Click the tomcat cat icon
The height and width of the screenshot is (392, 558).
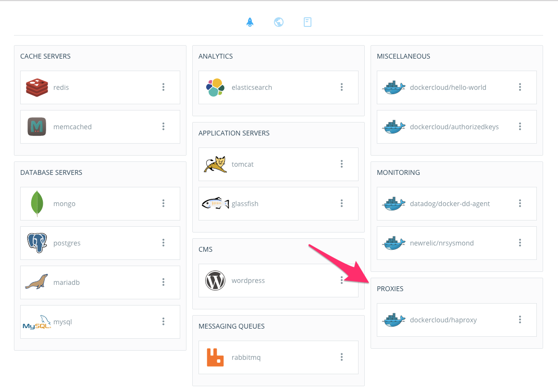coord(215,164)
